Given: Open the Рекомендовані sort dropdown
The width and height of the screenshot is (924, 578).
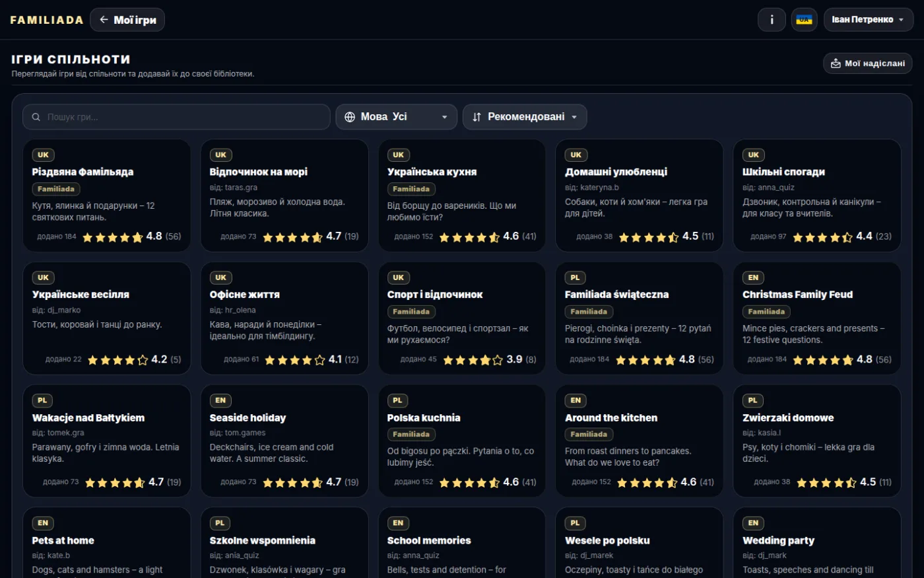Looking at the screenshot, I should click(x=525, y=117).
